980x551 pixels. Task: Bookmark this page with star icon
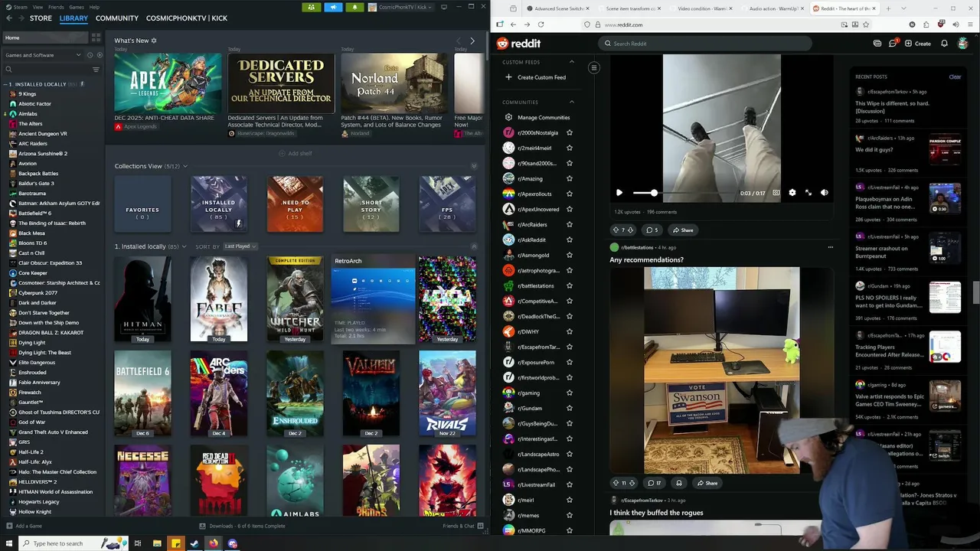tap(867, 24)
